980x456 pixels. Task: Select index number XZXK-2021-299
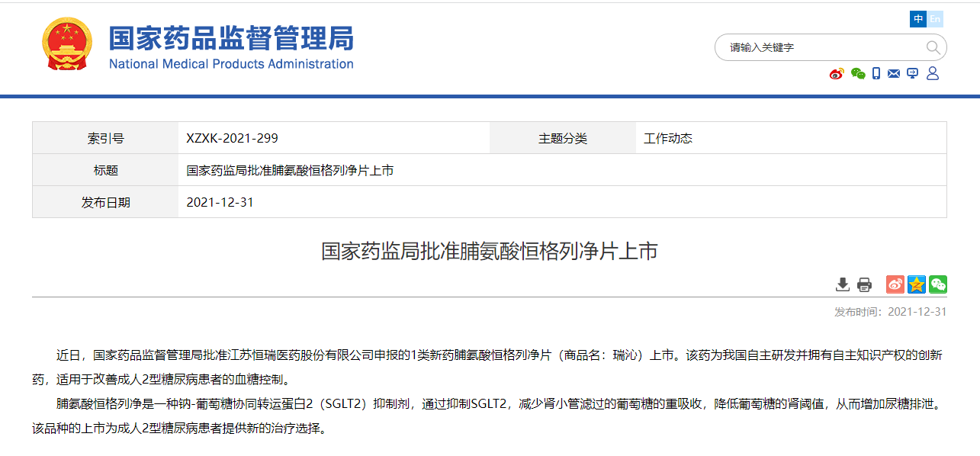[x=233, y=139]
